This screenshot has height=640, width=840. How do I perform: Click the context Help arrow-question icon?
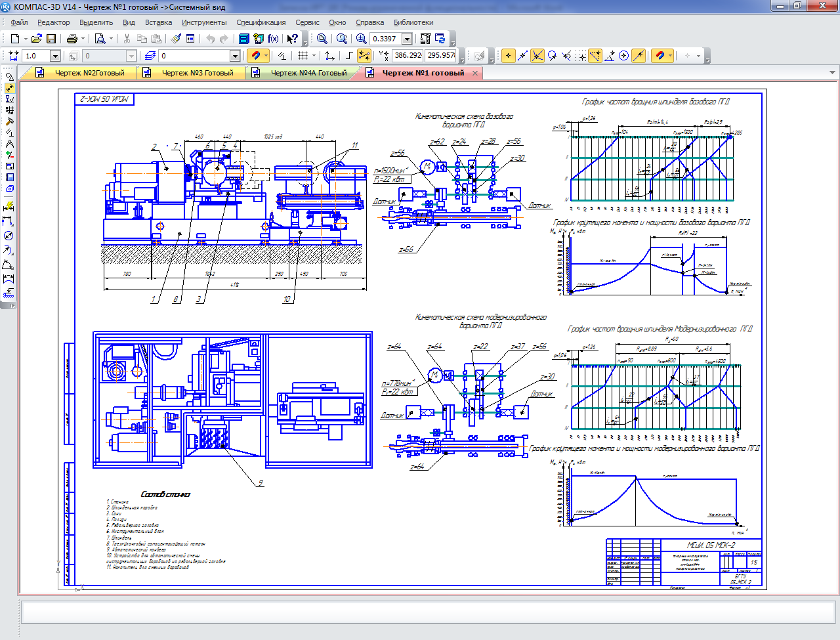click(x=293, y=39)
